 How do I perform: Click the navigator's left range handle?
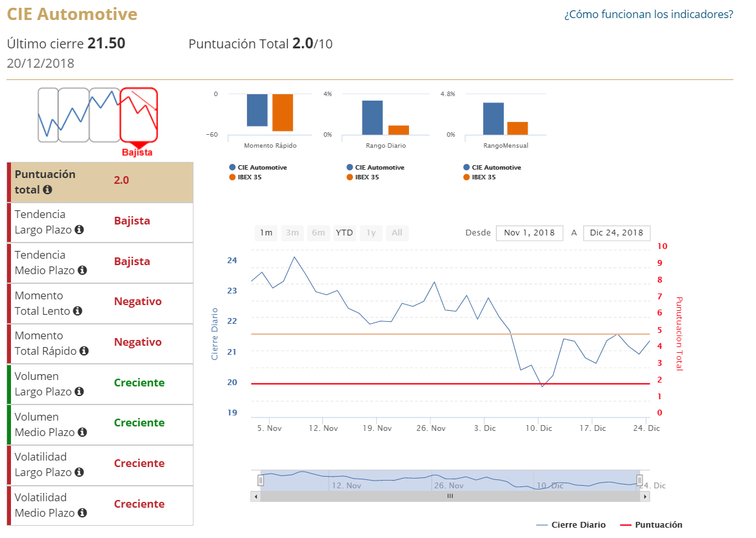[261, 480]
